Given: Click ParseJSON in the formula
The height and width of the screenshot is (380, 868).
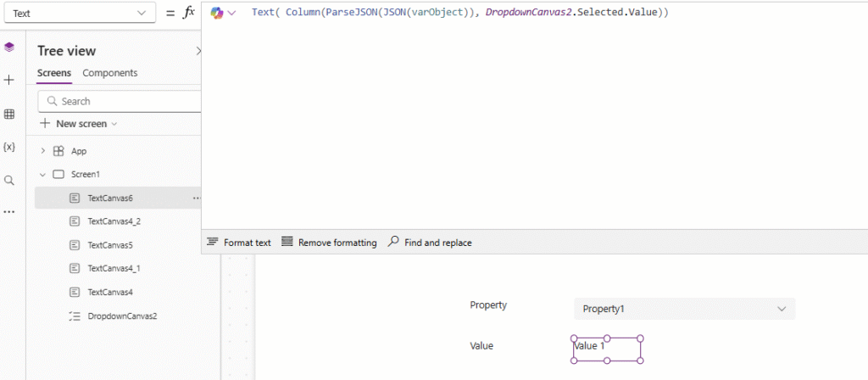Looking at the screenshot, I should click(x=351, y=13).
